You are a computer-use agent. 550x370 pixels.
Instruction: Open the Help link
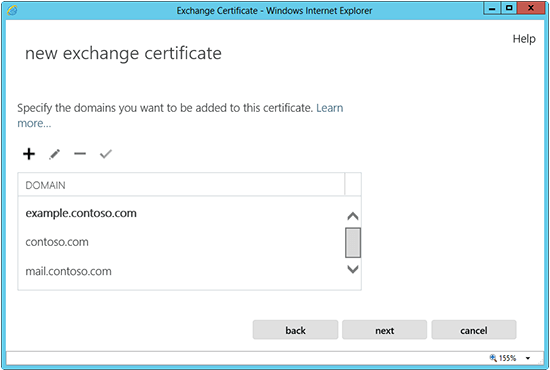[x=524, y=39]
